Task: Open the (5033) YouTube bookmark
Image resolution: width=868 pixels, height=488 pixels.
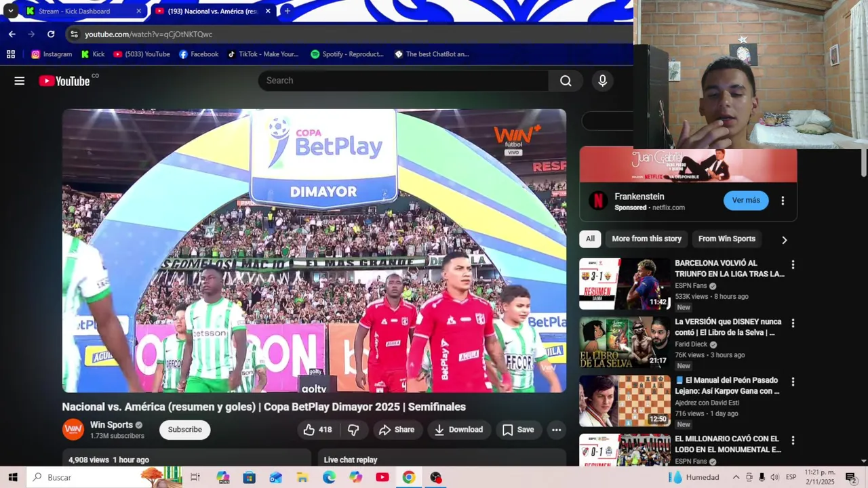Action: point(142,54)
